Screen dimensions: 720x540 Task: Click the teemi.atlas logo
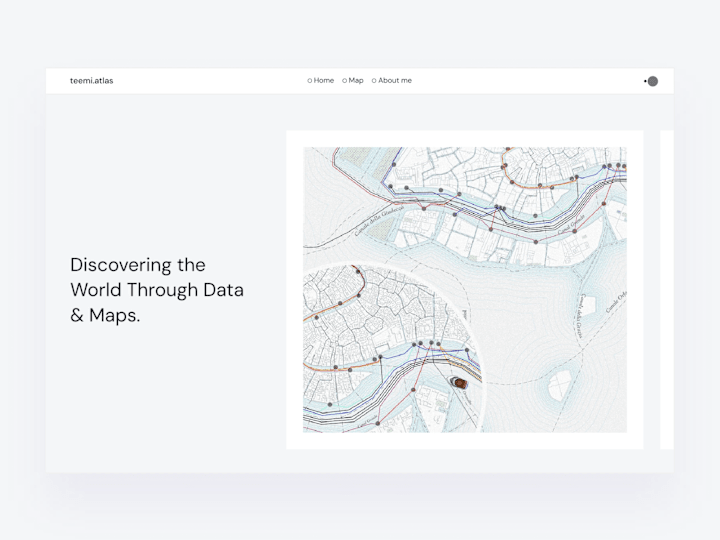pyautogui.click(x=91, y=81)
